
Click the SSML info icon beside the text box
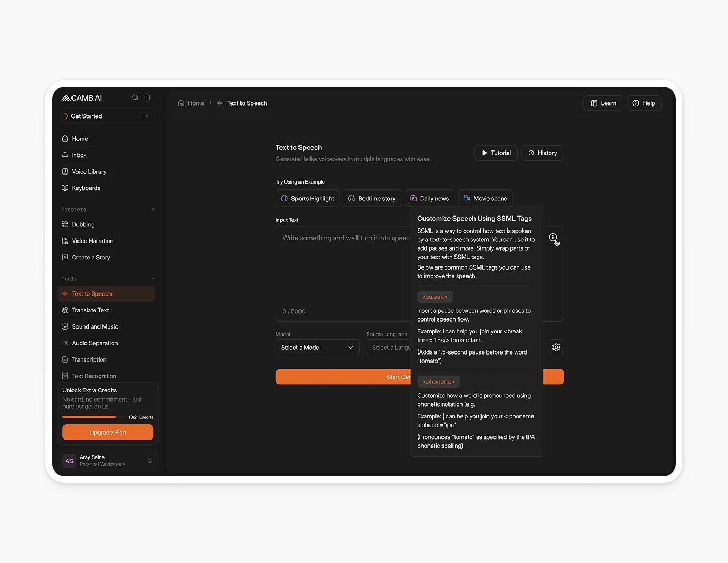coord(552,238)
